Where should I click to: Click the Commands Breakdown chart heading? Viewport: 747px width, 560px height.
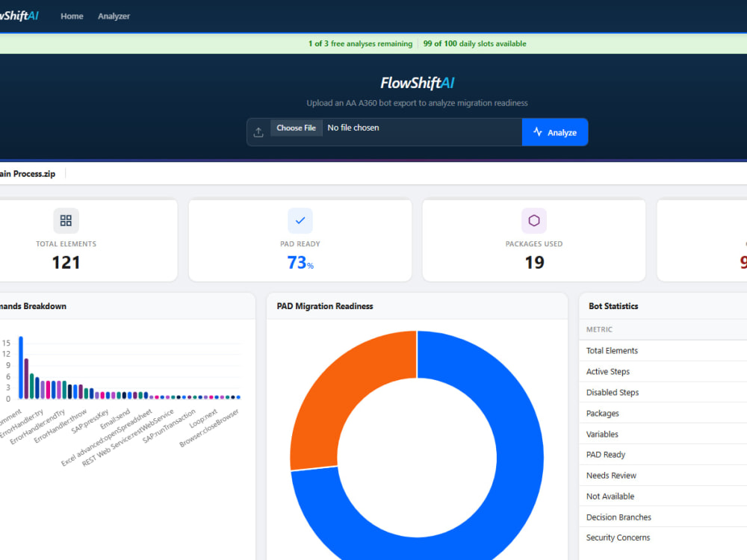[x=33, y=306]
